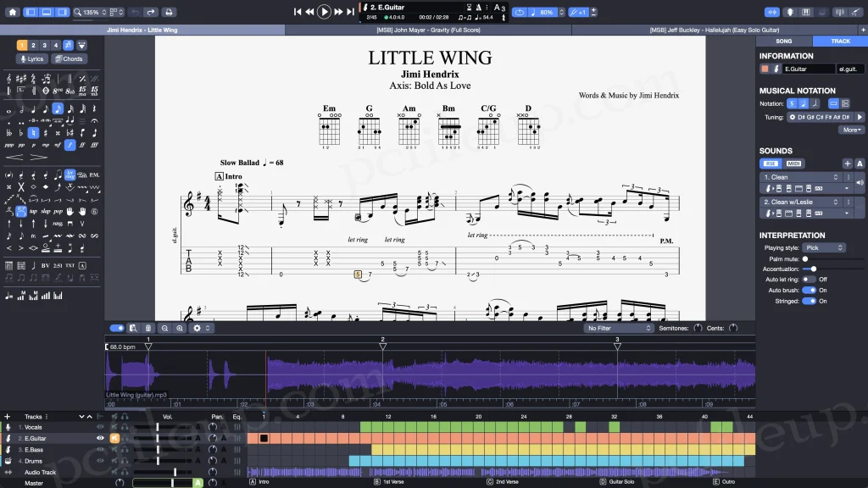Open the Playing style Pick dropdown

click(x=822, y=247)
